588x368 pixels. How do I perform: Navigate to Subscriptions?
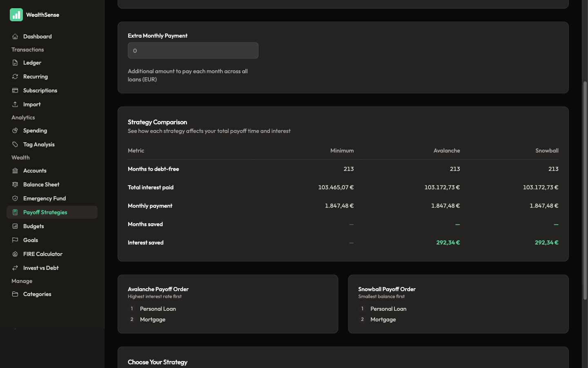point(52,90)
